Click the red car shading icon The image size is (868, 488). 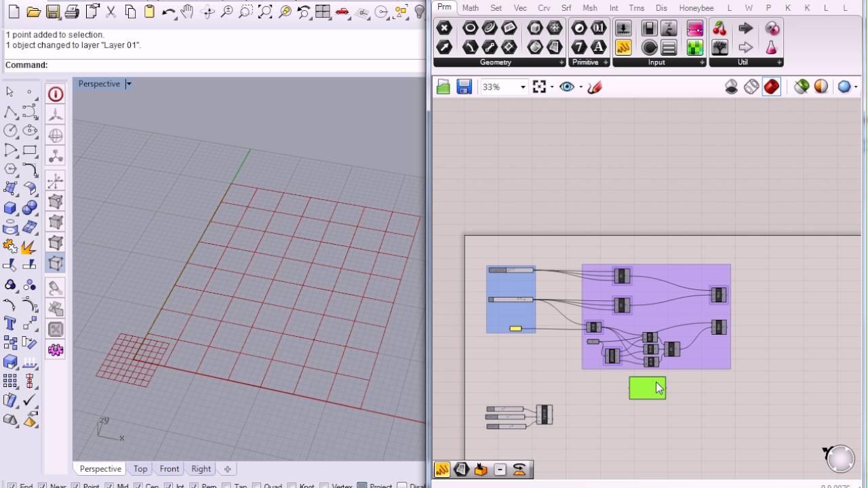point(343,12)
